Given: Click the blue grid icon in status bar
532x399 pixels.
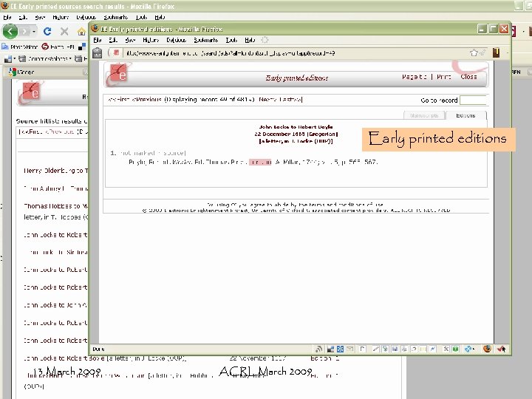Looking at the screenshot, I should click(x=340, y=349).
